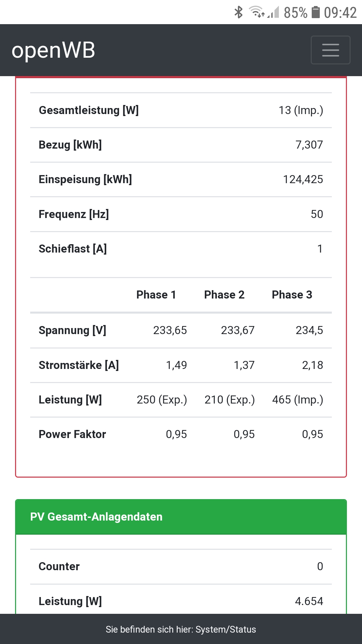The image size is (362, 644).
Task: Tap the mobile signal strength icon
Action: [274, 13]
